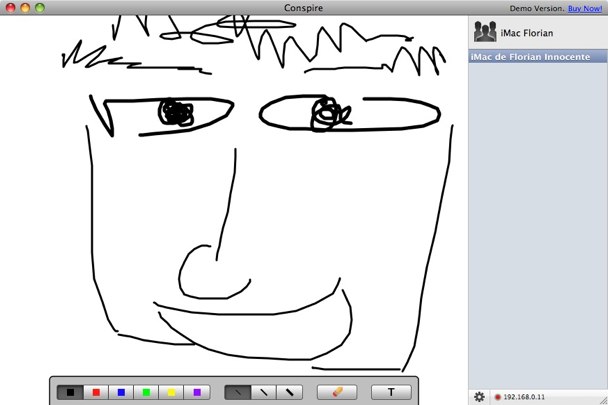Select the blue color swatch
608x405 pixels.
[121, 393]
